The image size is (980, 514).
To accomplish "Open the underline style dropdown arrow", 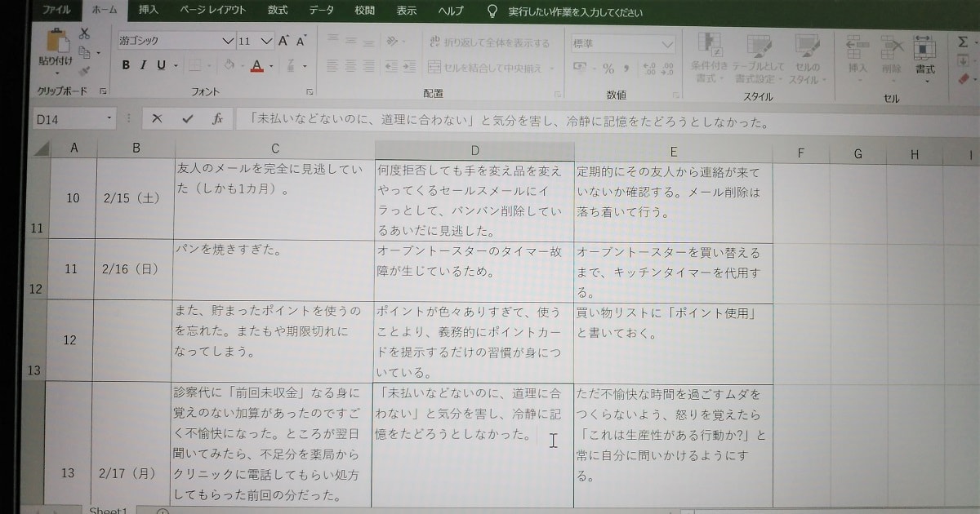I will pyautogui.click(x=175, y=66).
